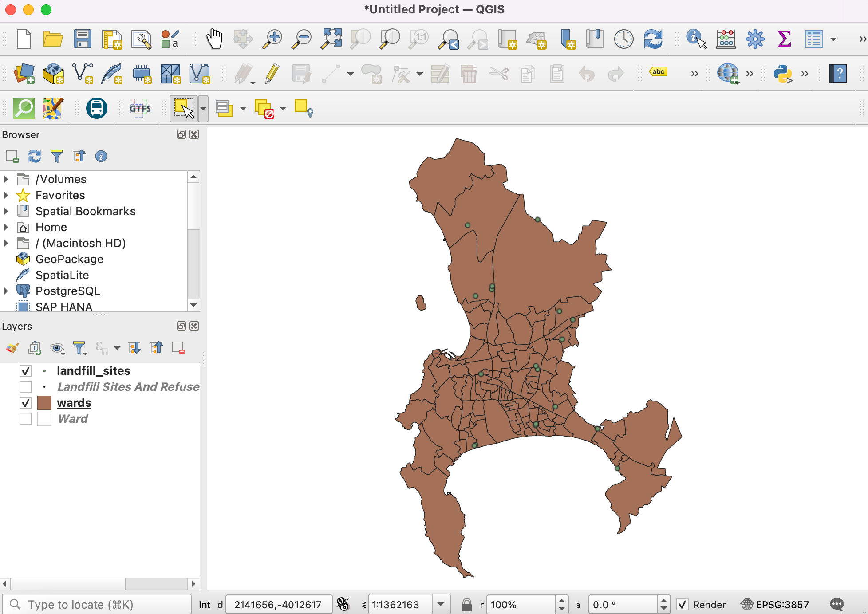
Task: Click the GTFS plugin icon
Action: pos(140,108)
